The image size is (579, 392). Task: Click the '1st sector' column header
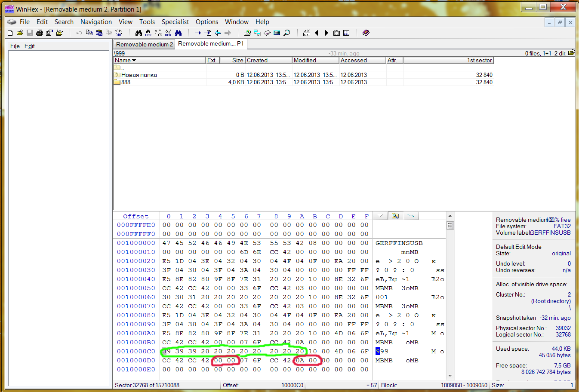(x=448, y=61)
